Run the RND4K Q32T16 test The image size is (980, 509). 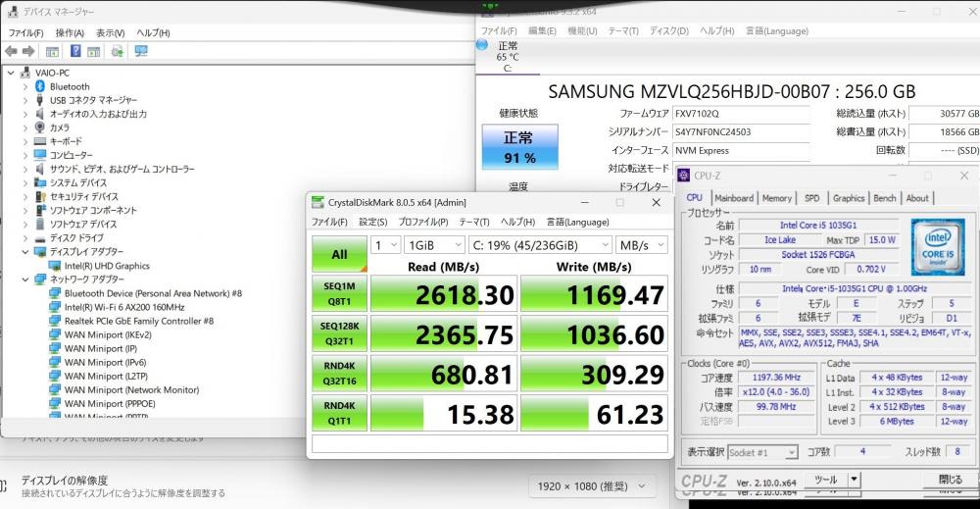[339, 374]
